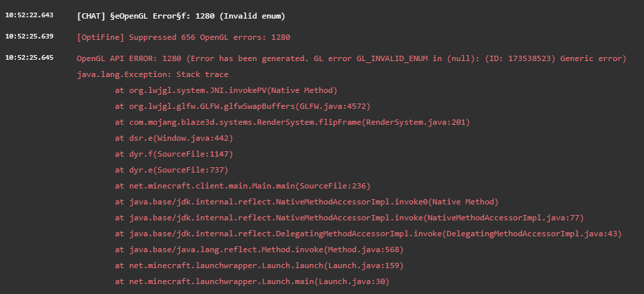Click the 10:52:25.639 timestamp

click(x=29, y=37)
